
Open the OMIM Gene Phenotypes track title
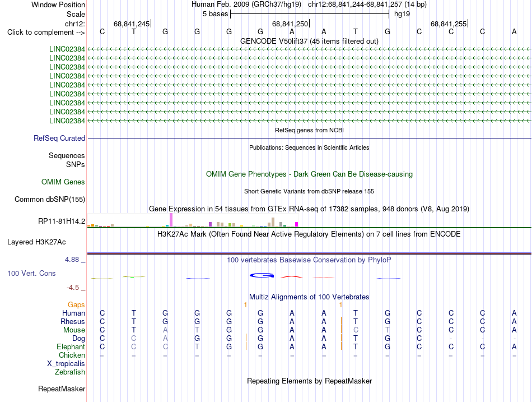tap(309, 174)
